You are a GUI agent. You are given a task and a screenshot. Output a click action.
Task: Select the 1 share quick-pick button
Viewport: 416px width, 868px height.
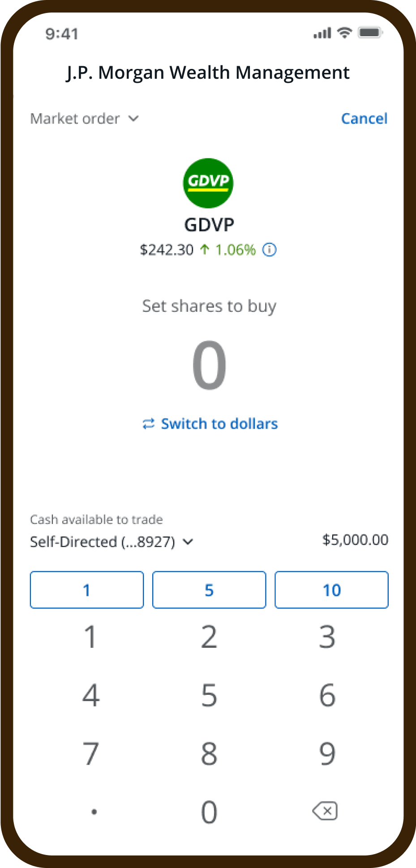(87, 590)
